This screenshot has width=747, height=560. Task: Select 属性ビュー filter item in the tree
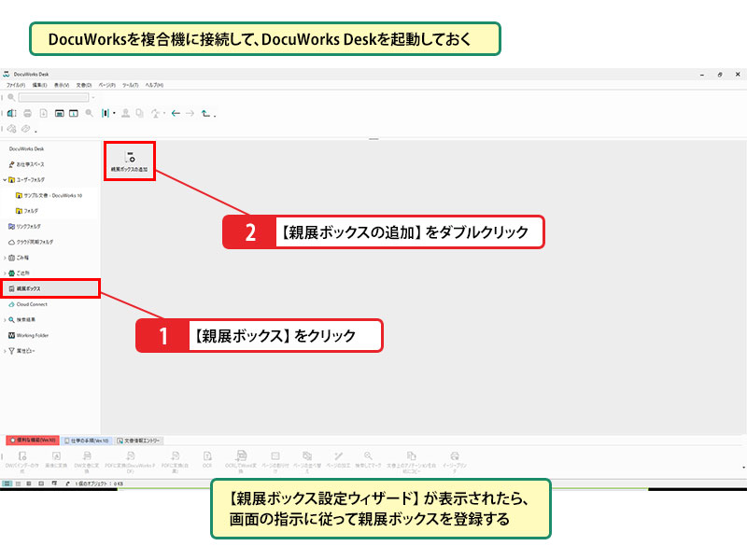tap(21, 351)
